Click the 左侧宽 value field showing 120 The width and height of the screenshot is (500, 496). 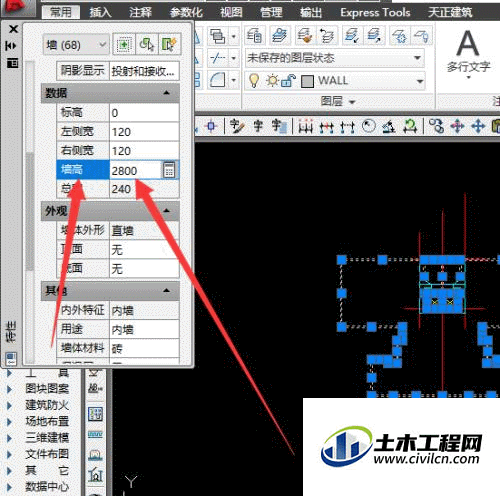144,132
